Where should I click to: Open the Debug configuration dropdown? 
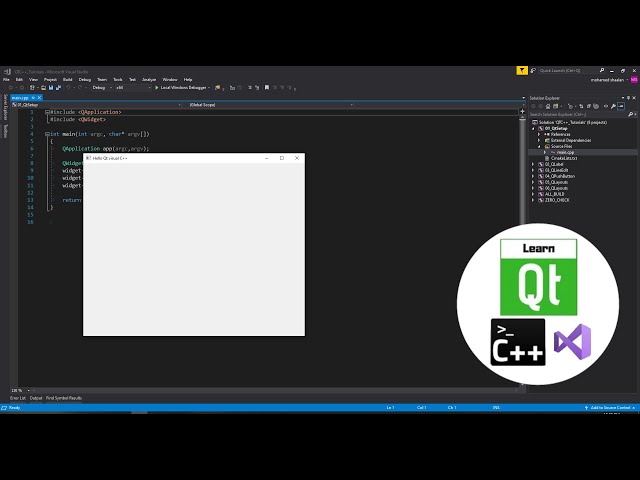102,88
